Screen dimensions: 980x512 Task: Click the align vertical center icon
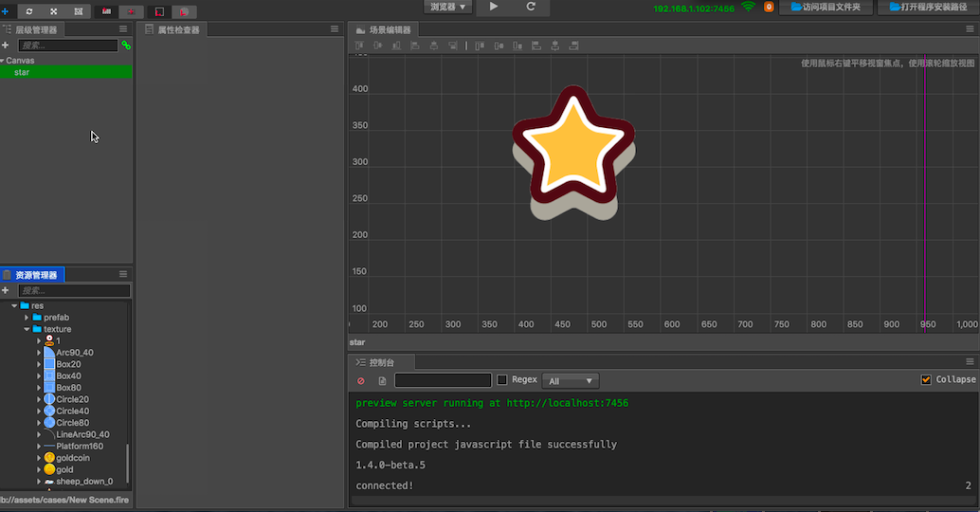(x=377, y=46)
